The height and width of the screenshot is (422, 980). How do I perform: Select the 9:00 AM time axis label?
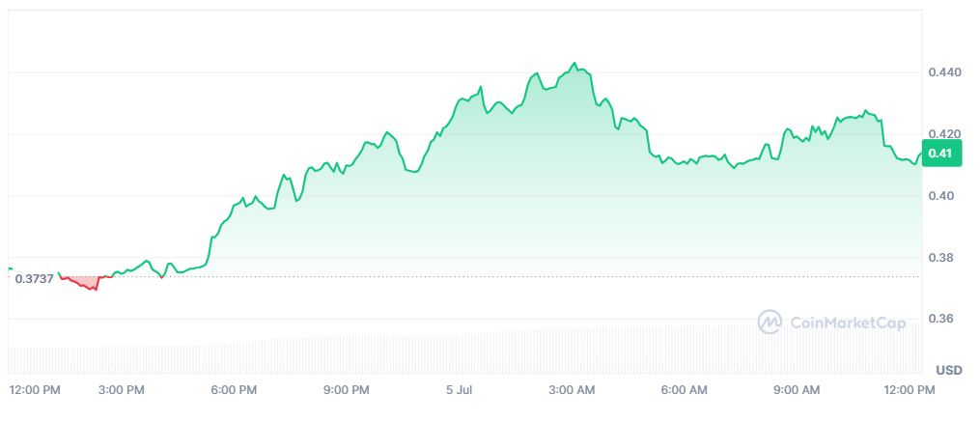[798, 390]
